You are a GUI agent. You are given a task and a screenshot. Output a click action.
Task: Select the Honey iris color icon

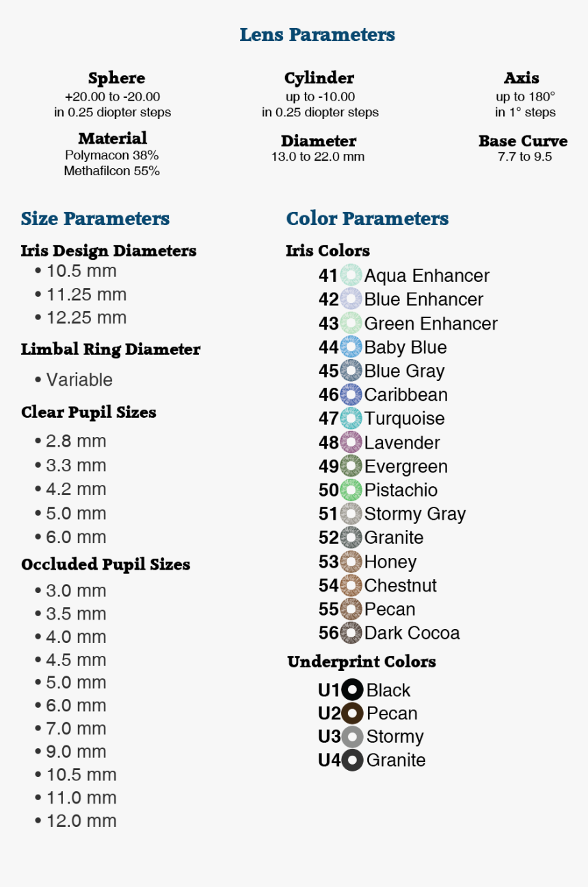coord(351,561)
